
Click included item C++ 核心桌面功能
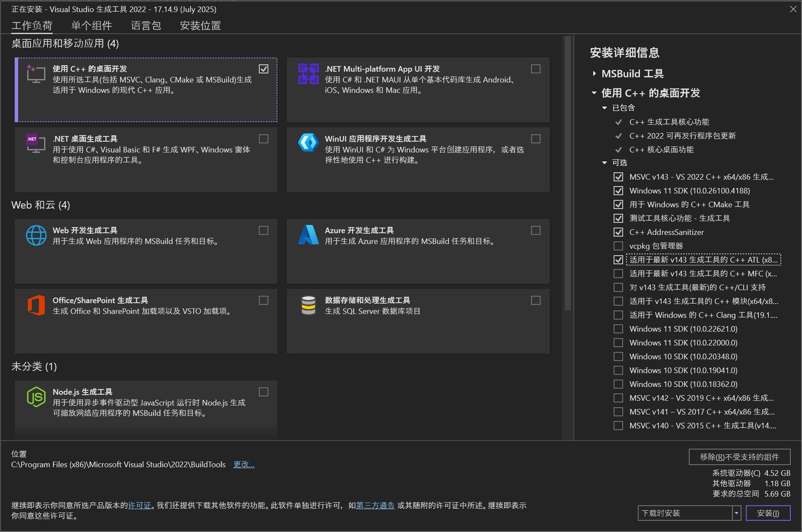click(662, 150)
